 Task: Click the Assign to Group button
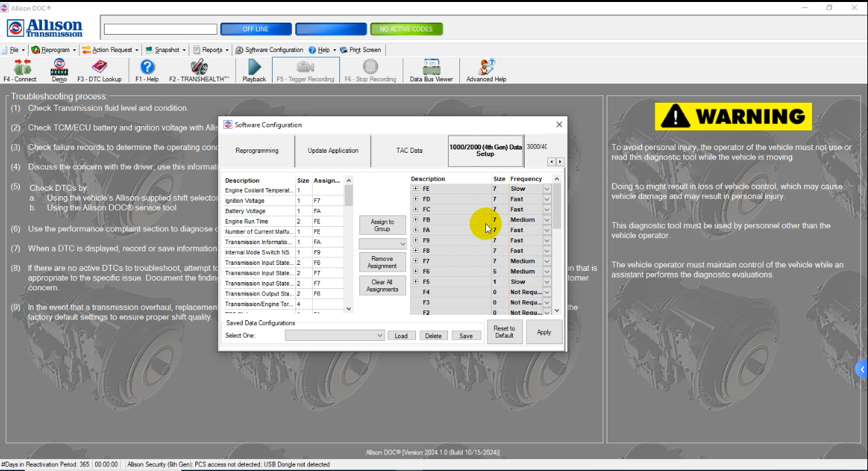(x=383, y=225)
